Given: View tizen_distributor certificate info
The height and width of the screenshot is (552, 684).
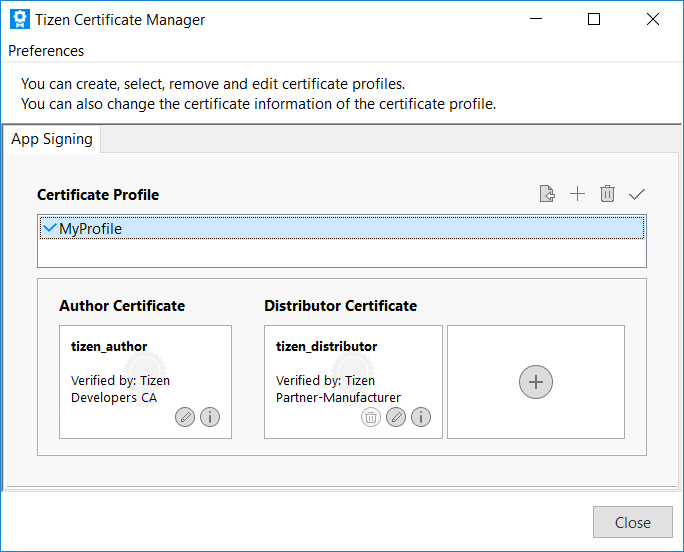Looking at the screenshot, I should pyautogui.click(x=421, y=417).
